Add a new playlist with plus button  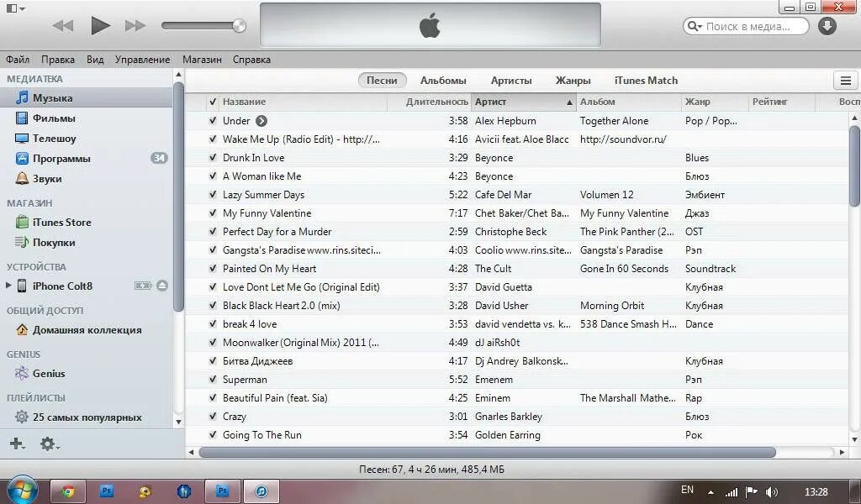(17, 444)
